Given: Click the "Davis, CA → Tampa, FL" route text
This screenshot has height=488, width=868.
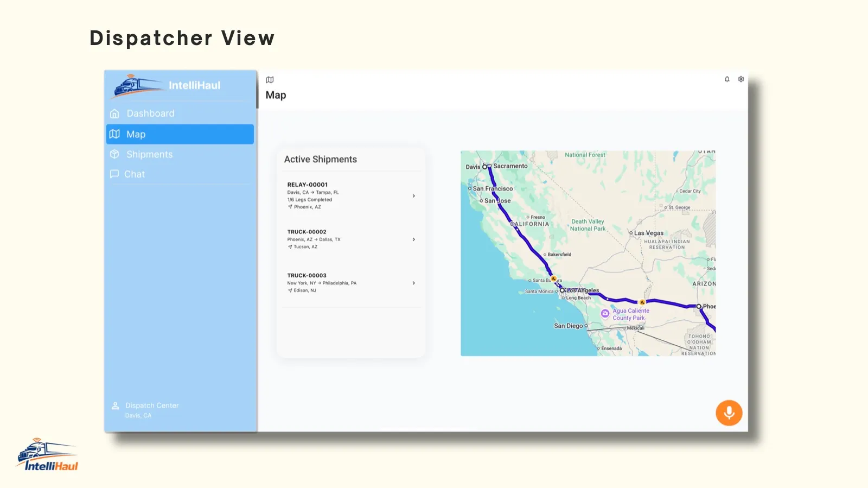Looking at the screenshot, I should (x=313, y=192).
